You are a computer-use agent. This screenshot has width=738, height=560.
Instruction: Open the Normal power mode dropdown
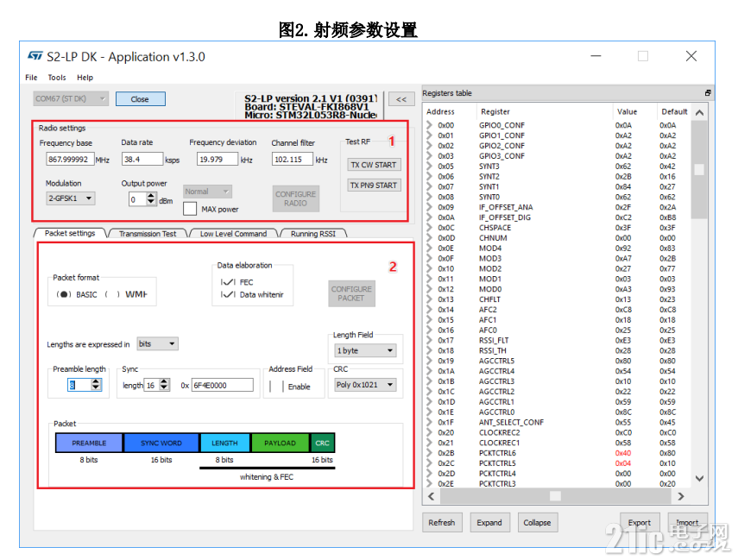207,192
